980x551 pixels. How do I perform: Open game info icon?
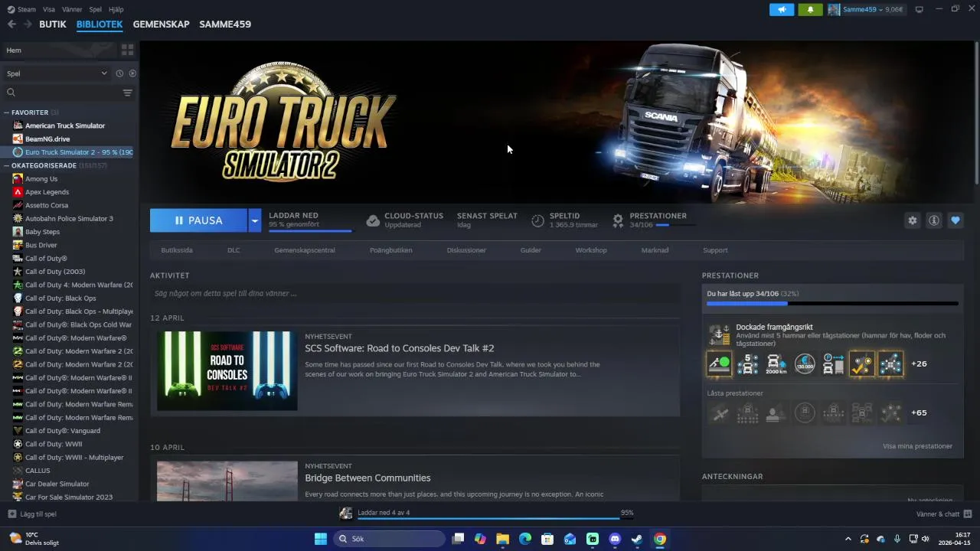click(x=934, y=220)
